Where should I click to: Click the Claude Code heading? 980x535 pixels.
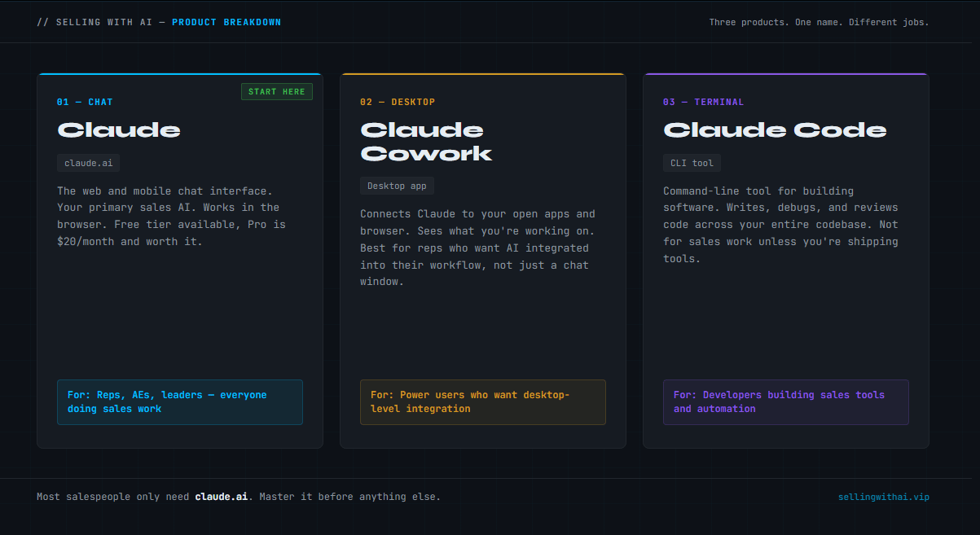coord(775,130)
